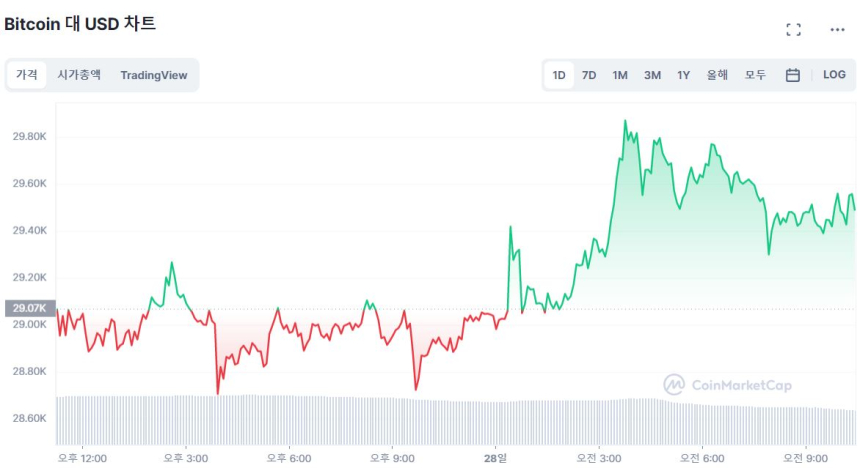Open the three-dot more options menu
Image resolution: width=860 pixels, height=468 pixels.
point(837,30)
